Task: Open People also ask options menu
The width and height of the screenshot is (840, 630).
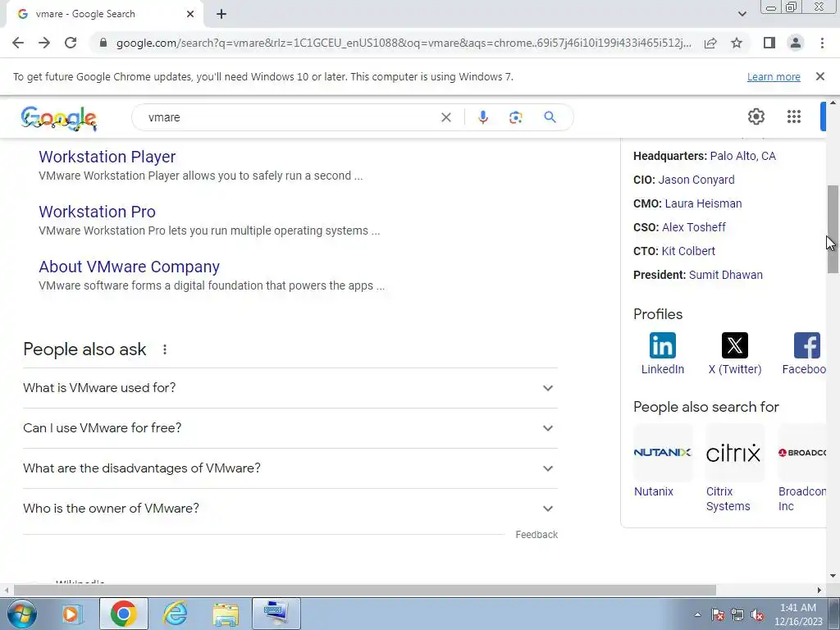Action: click(164, 349)
